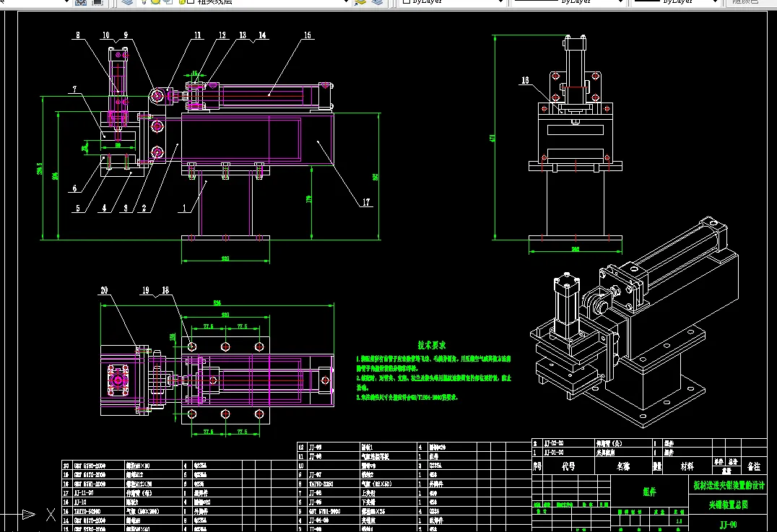The image size is (777, 532).
Task: Toggle the current layer's freeze sun icon
Action: pyautogui.click(x=155, y=2)
